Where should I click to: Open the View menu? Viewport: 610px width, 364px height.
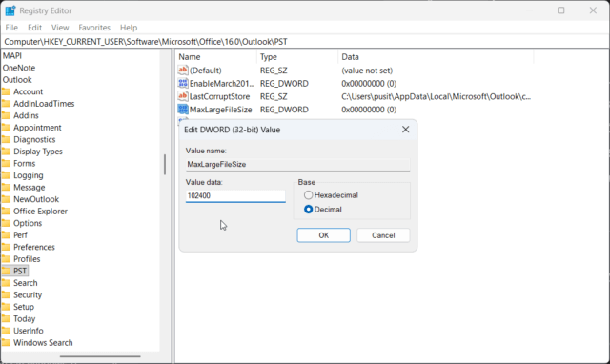pyautogui.click(x=60, y=28)
